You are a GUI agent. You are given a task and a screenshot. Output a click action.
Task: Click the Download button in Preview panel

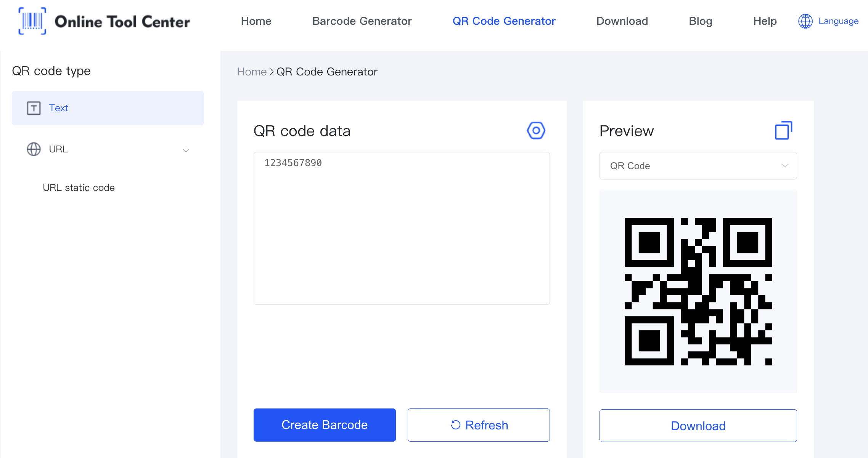tap(698, 425)
